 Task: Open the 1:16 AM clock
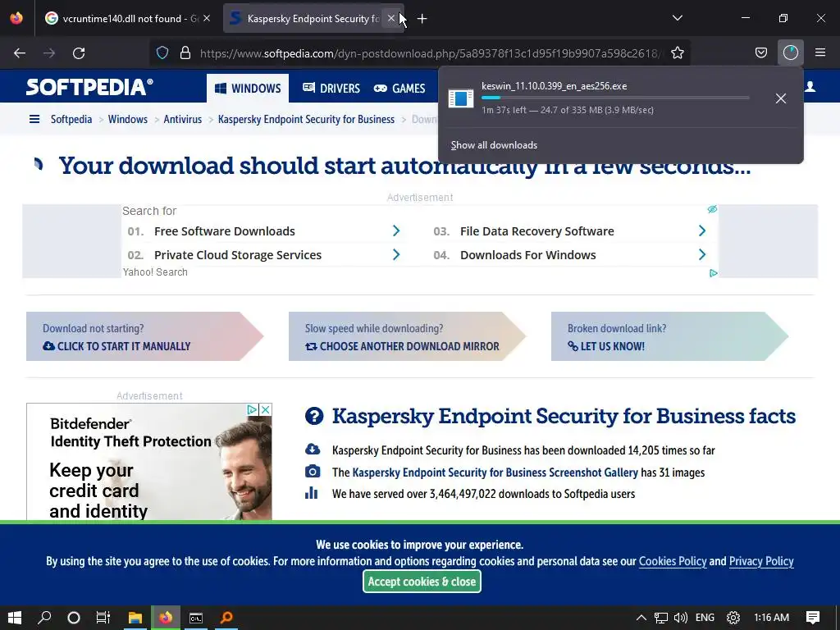click(x=771, y=618)
